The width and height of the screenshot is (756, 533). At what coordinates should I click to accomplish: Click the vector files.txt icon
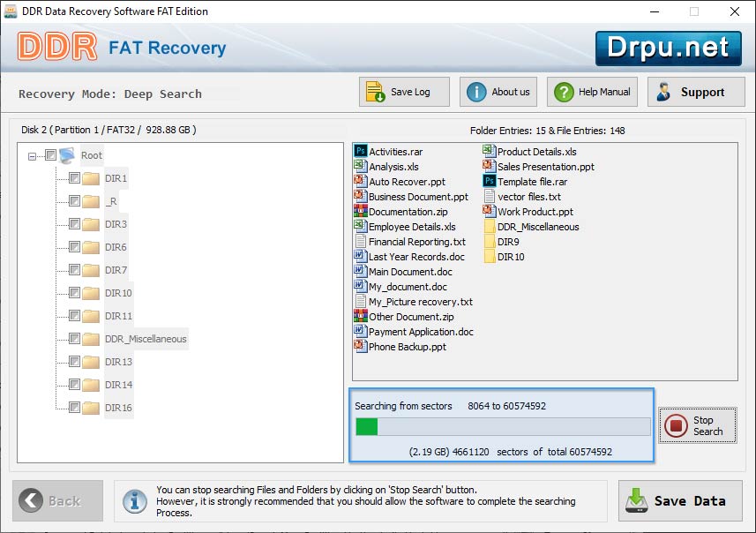click(x=489, y=196)
